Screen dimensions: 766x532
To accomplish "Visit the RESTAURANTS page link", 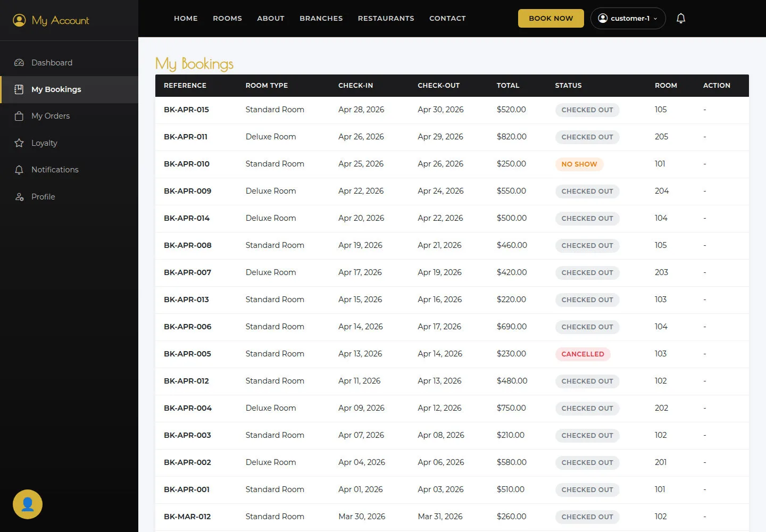I will pos(386,19).
